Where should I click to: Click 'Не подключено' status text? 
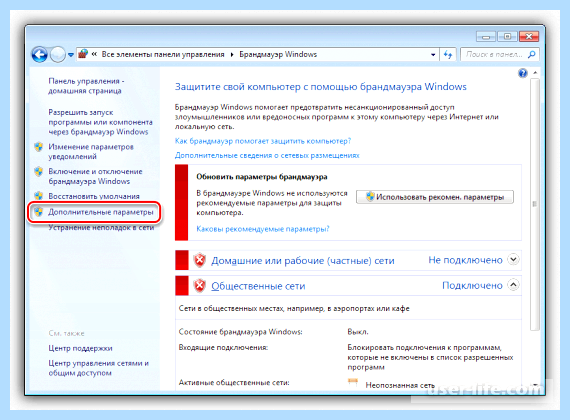click(x=465, y=260)
